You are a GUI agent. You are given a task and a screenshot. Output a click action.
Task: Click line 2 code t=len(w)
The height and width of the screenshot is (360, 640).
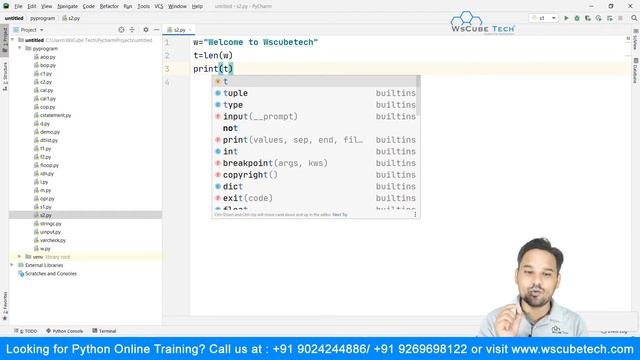pos(213,56)
